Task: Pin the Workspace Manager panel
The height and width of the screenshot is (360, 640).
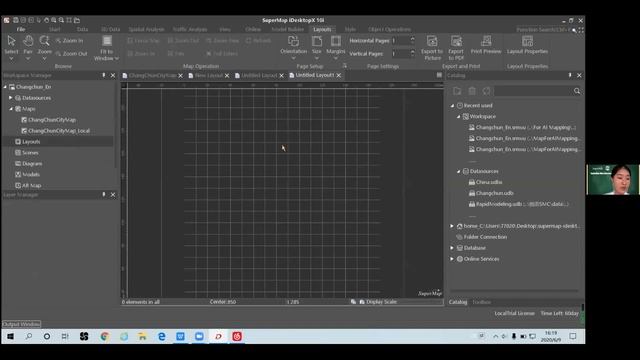Action: click(104, 76)
